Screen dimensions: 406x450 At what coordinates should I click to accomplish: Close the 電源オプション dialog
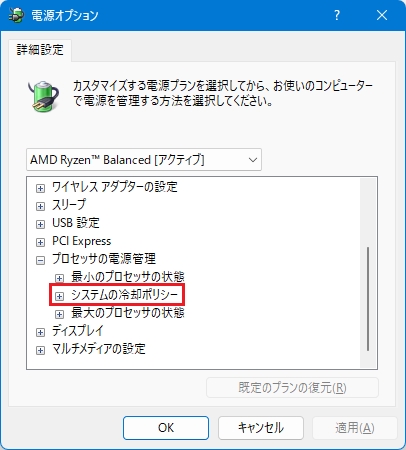(x=382, y=15)
